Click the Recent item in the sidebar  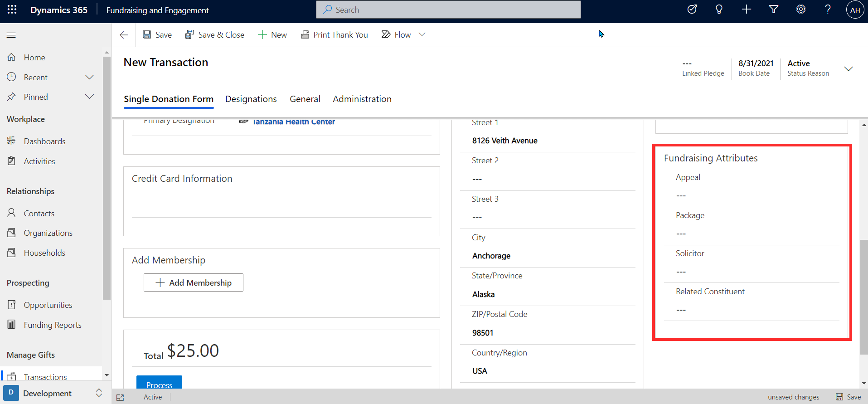point(36,77)
